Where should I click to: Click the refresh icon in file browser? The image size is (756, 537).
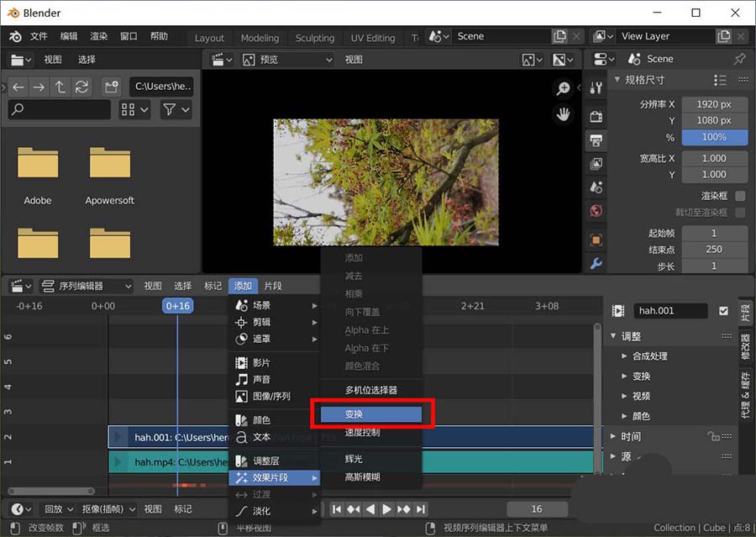tap(81, 87)
